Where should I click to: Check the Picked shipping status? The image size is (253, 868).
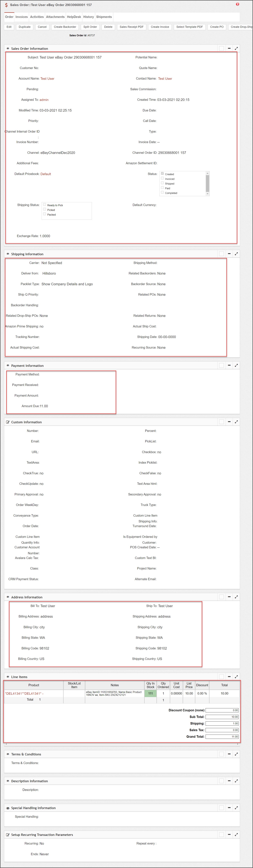(x=45, y=209)
